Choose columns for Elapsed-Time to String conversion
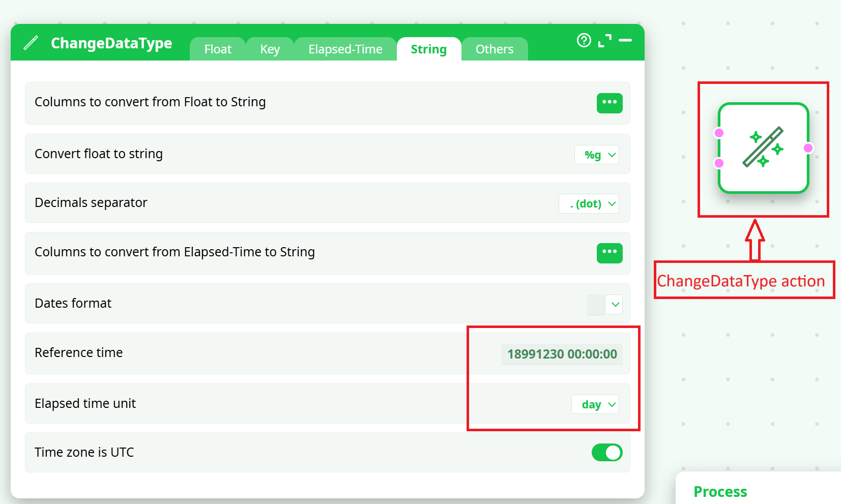Image resolution: width=841 pixels, height=504 pixels. (609, 253)
